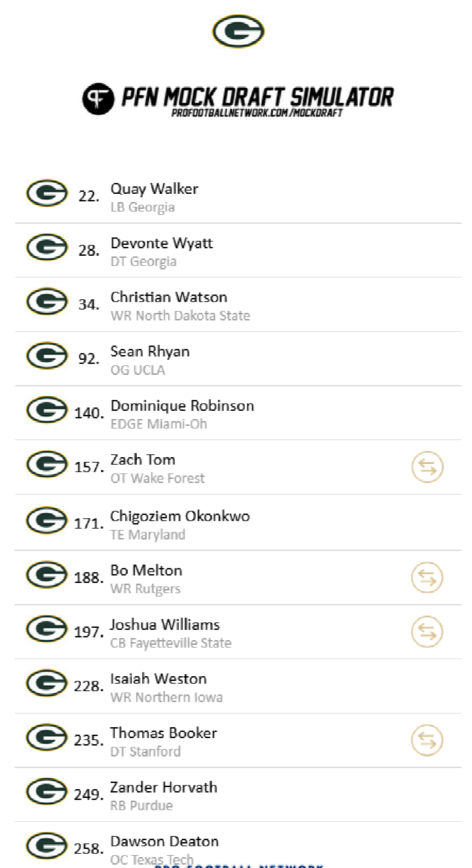Click Chigoziem Okonkwo's name
472x868 pixels.
click(x=180, y=516)
